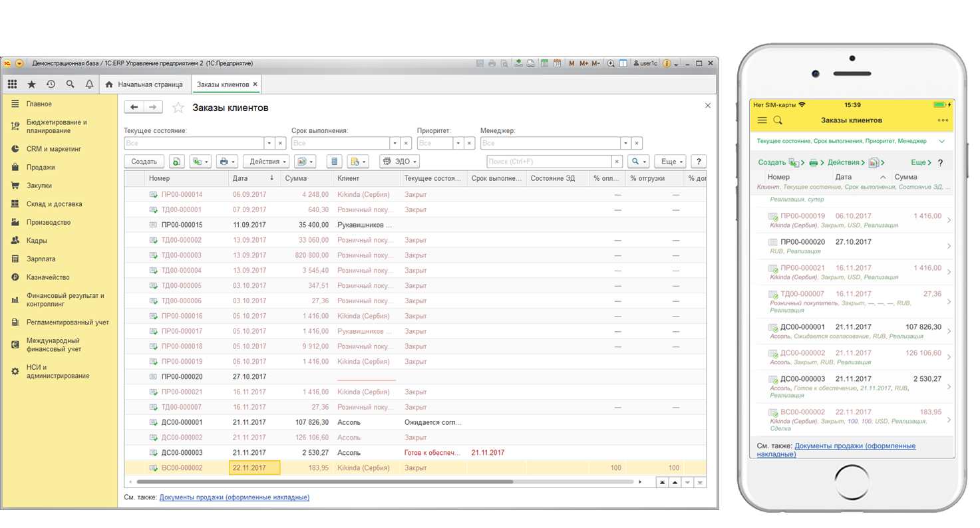Expand the Текущее состояние filter dropdown
980x528 pixels.
point(269,143)
